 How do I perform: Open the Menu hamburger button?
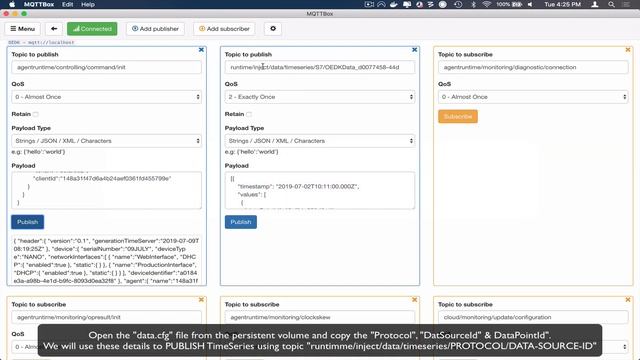point(22,29)
